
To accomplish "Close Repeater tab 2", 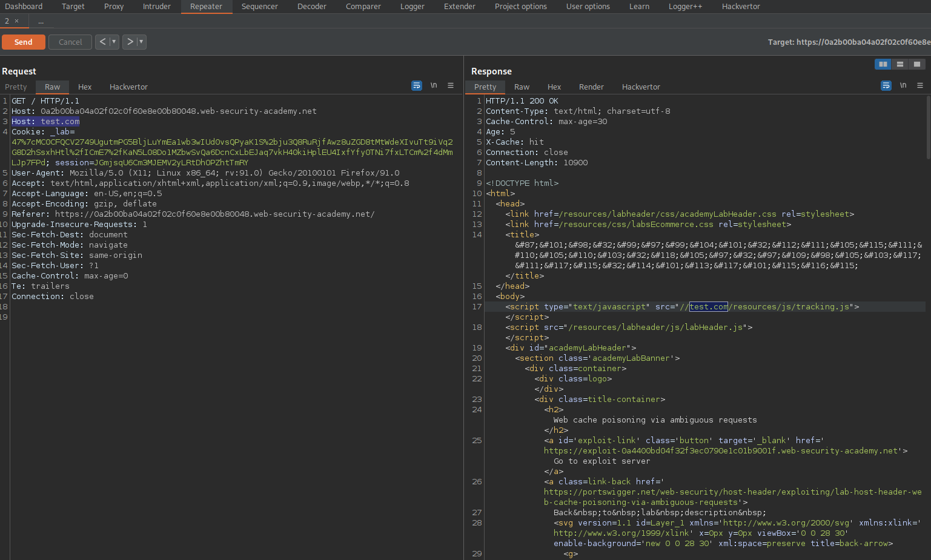I will tap(16, 21).
